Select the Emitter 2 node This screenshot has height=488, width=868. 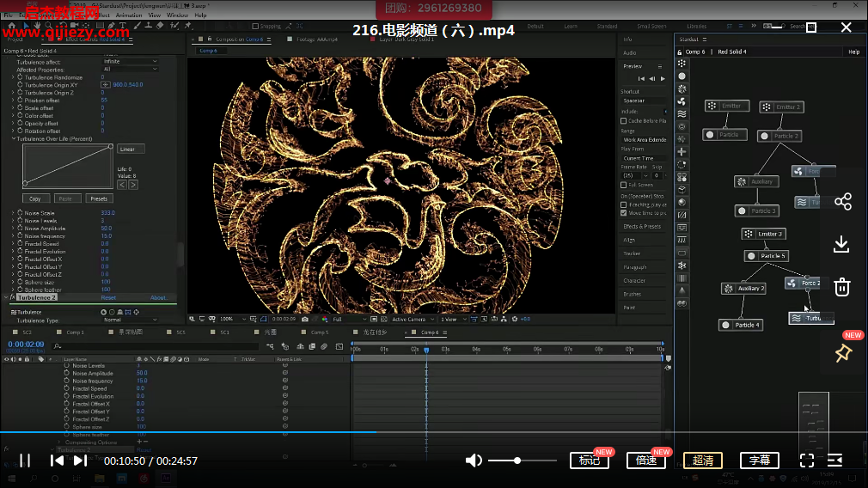pyautogui.click(x=782, y=107)
